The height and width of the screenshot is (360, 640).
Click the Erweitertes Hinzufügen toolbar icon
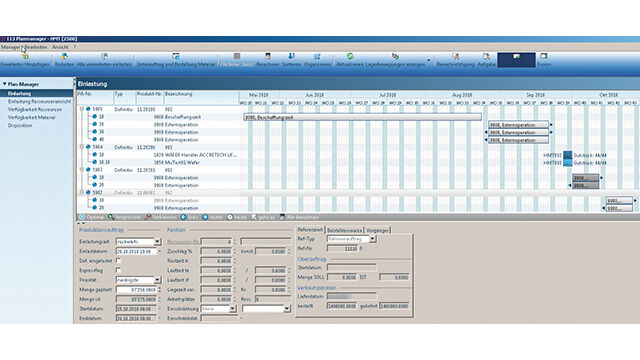click(x=25, y=57)
